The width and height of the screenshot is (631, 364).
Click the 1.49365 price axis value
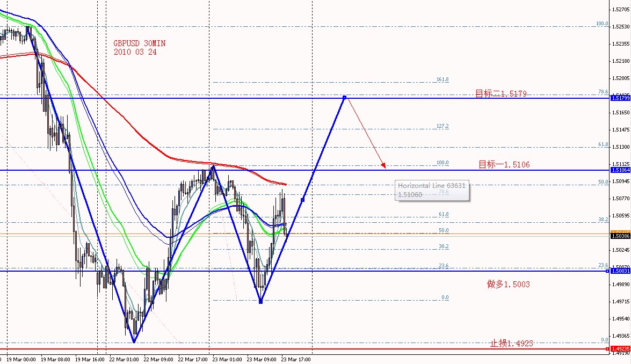pyautogui.click(x=621, y=336)
